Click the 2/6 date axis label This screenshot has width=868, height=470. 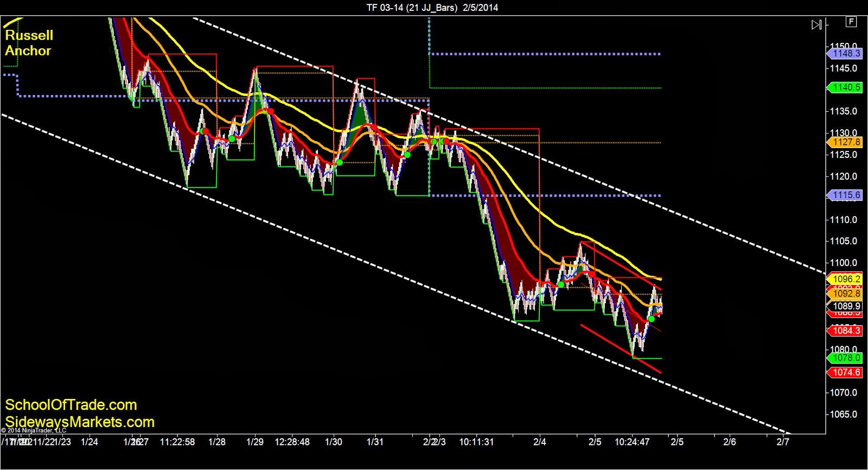pos(730,442)
